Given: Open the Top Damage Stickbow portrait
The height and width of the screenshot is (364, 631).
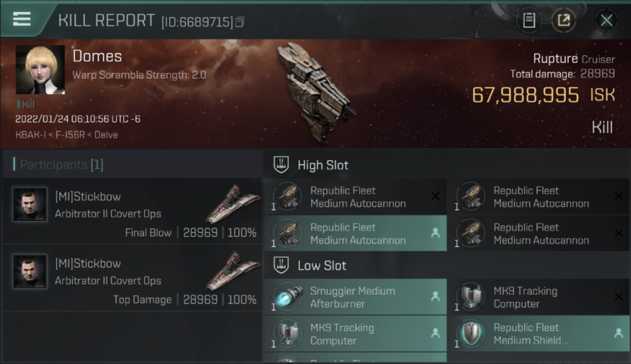Looking at the screenshot, I should click(30, 272).
